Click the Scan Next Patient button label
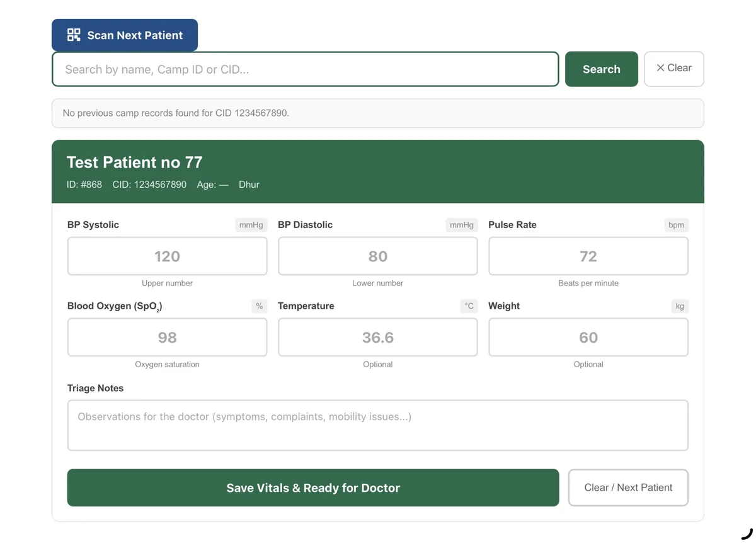 pos(135,35)
